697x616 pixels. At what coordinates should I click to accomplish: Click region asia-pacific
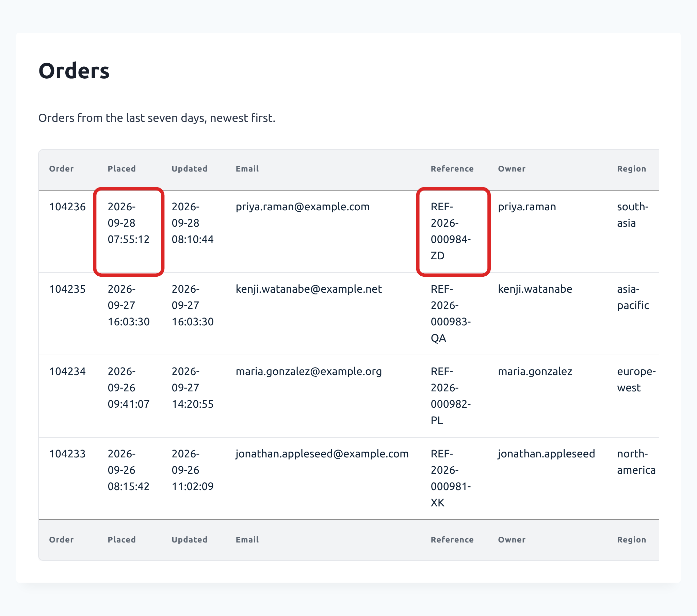(633, 297)
